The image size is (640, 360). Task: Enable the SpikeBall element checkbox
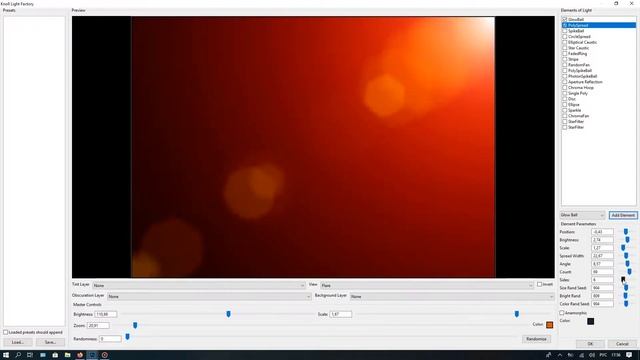click(564, 31)
